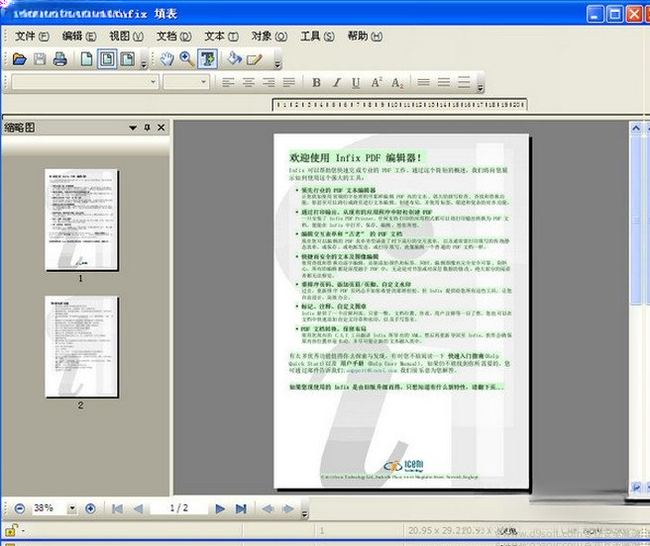Toggle bold formatting
Image resolution: width=650 pixels, height=546 pixels.
click(316, 83)
